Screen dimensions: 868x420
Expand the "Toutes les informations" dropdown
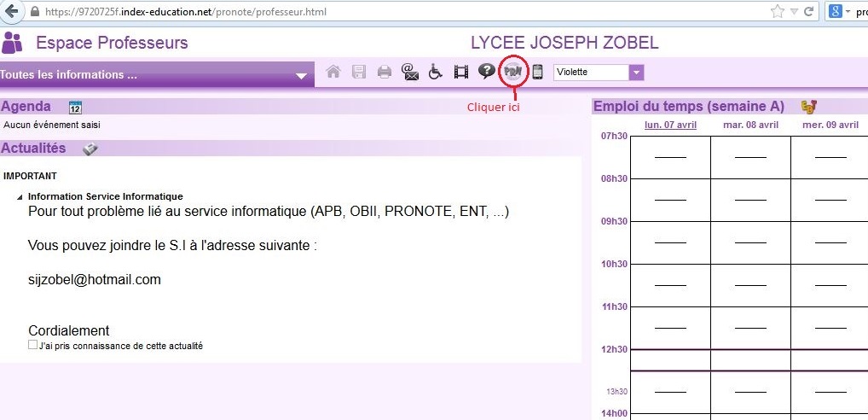pyautogui.click(x=300, y=76)
